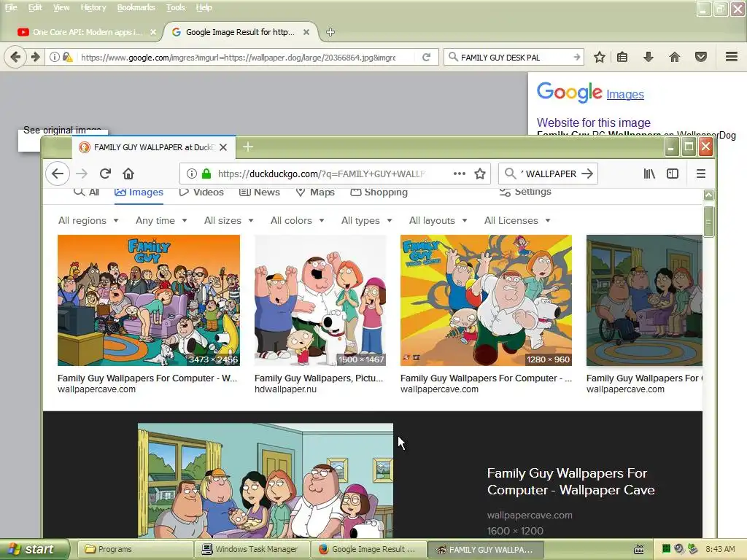Screen dimensions: 747x560
Task: Open the wallpapercave.com link in the detail pane
Action: 530,515
